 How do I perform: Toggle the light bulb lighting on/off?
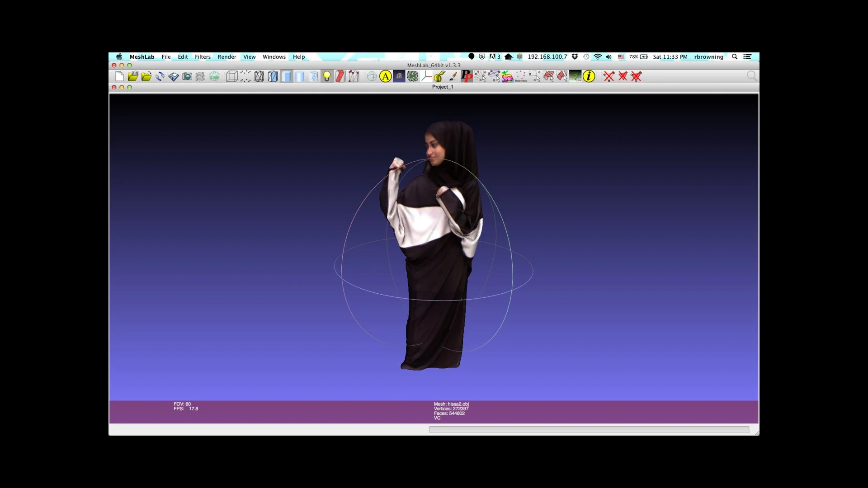click(326, 76)
